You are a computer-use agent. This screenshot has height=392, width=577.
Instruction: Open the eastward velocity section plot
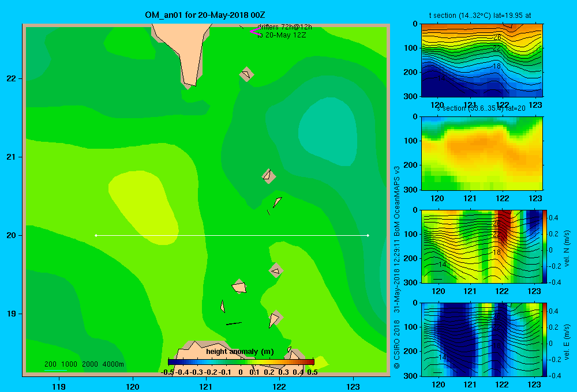point(482,339)
